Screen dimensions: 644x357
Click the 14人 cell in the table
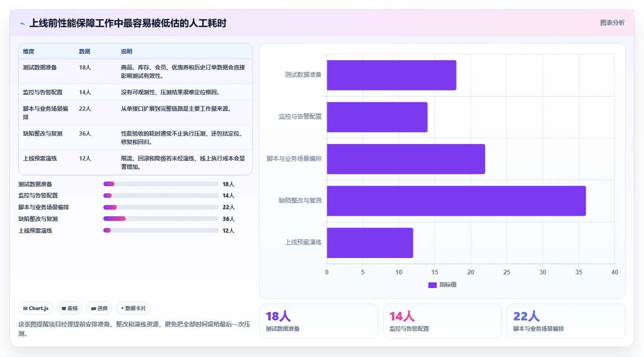(x=85, y=92)
